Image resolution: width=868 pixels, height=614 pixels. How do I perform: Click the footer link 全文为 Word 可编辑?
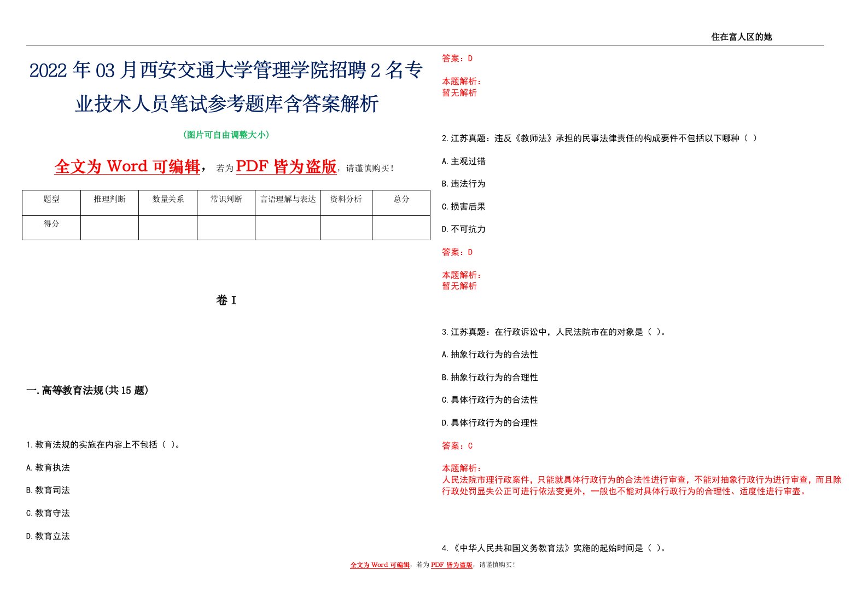click(x=380, y=565)
